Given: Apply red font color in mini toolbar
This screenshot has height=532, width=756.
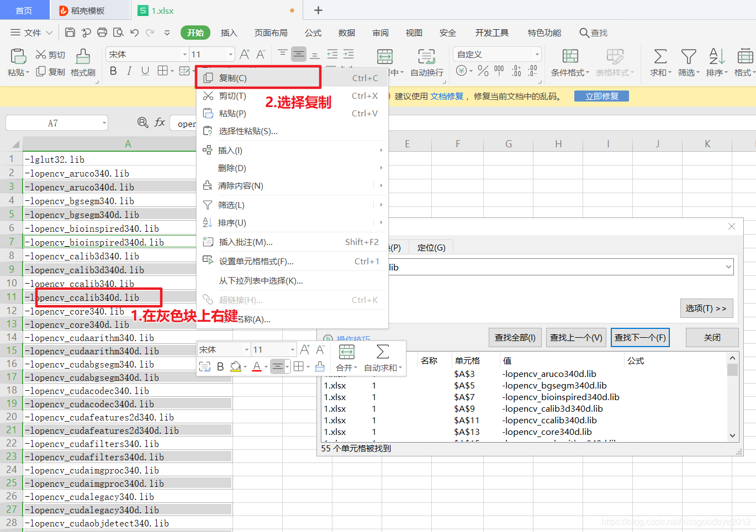Looking at the screenshot, I should point(257,366).
